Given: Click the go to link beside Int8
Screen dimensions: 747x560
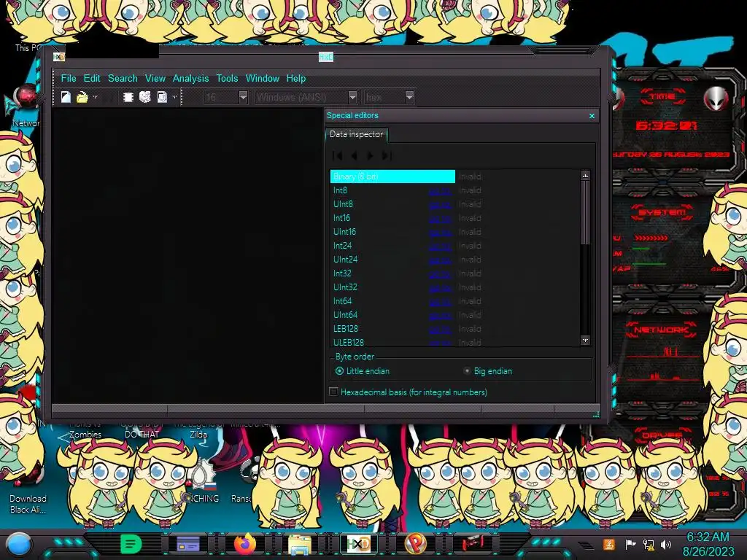Looking at the screenshot, I should pos(440,191).
